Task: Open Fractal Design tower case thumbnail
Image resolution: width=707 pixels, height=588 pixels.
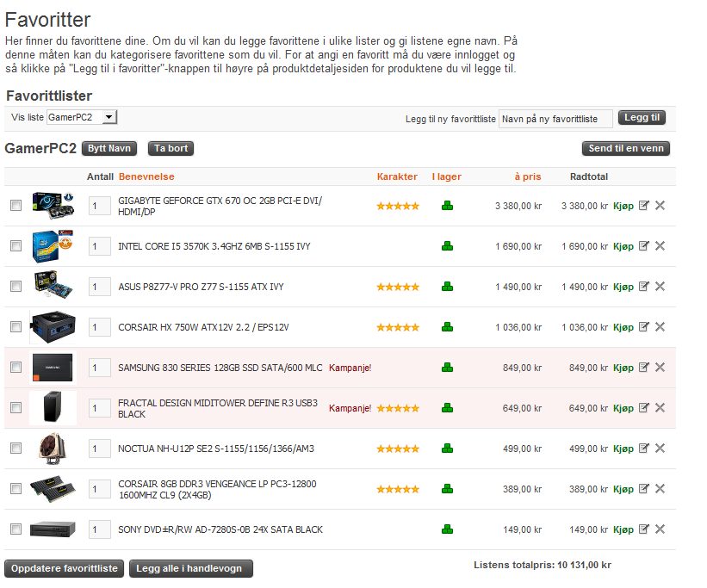Action: coord(53,407)
